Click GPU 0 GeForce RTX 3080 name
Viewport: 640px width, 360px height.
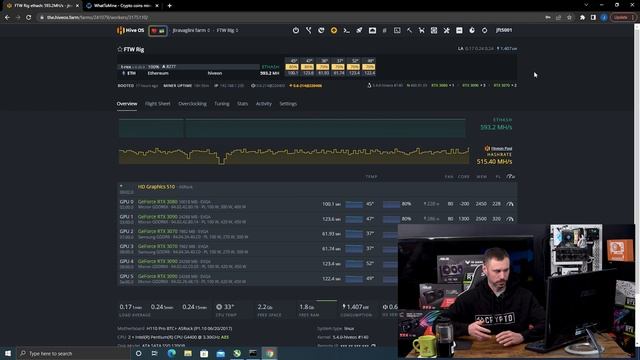pyautogui.click(x=158, y=202)
